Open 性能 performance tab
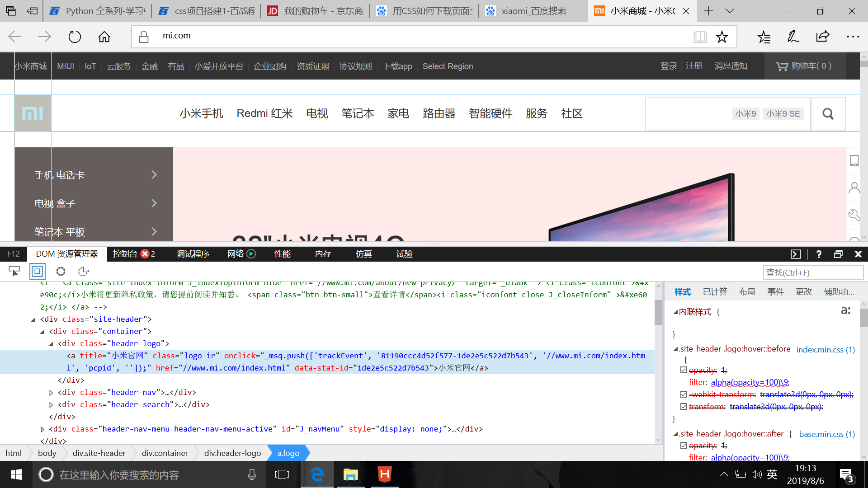868x488 pixels. click(283, 254)
